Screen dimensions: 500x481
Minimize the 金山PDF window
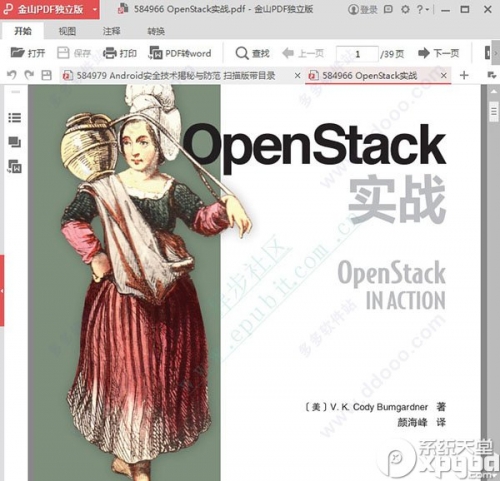(445, 10)
